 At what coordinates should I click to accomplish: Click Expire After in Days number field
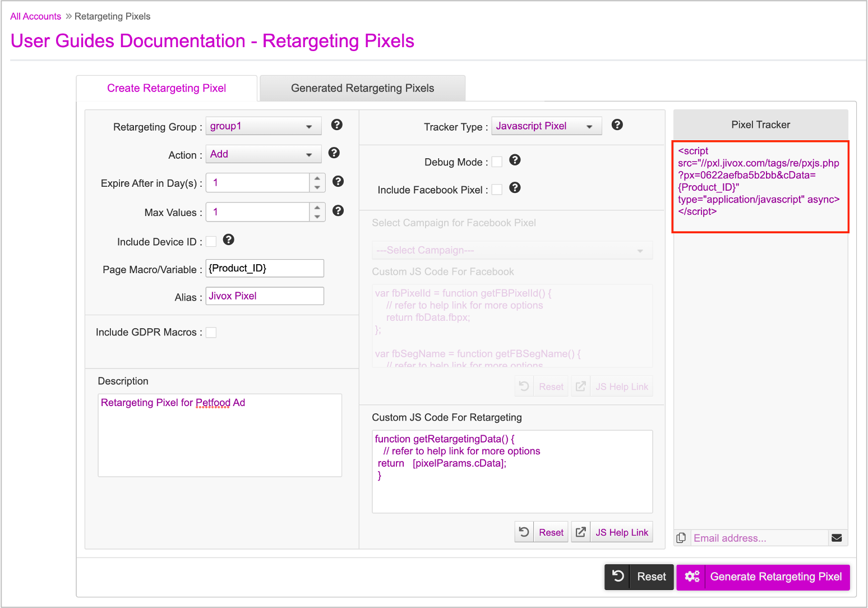point(258,183)
